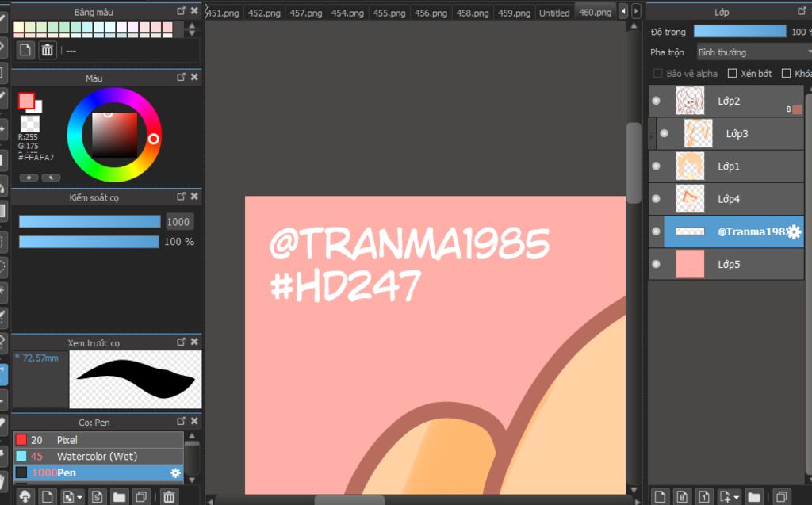
Task: Click canvas vertical scroll up arrow
Action: coord(634,25)
